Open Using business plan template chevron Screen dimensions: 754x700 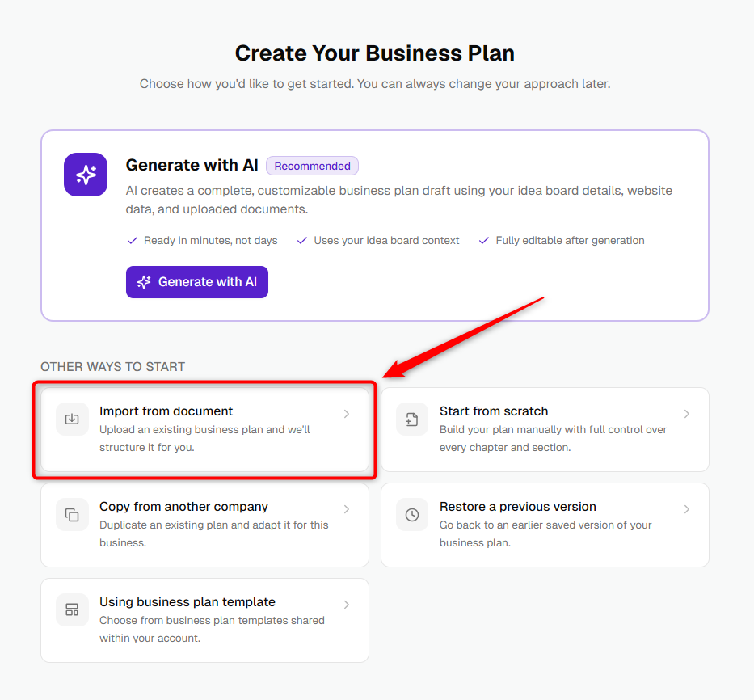coord(347,605)
